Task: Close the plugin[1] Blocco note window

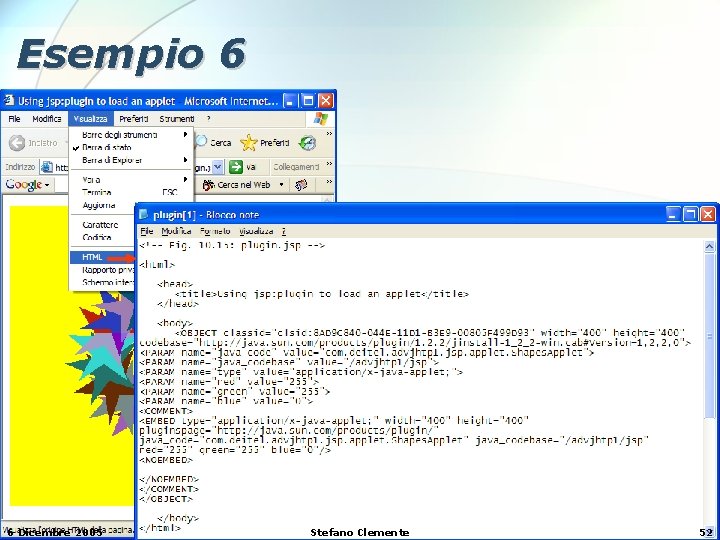Action: point(708,214)
